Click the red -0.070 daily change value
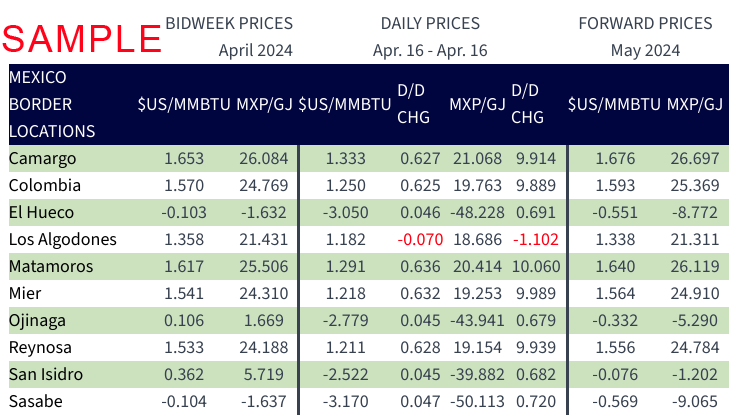Image resolution: width=745 pixels, height=415 pixels. click(x=420, y=240)
